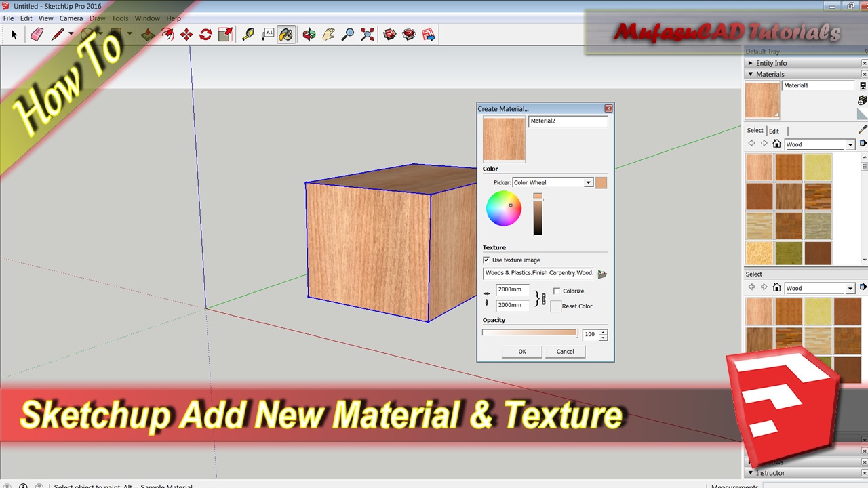Click the Create Material icon in tray

[x=863, y=100]
